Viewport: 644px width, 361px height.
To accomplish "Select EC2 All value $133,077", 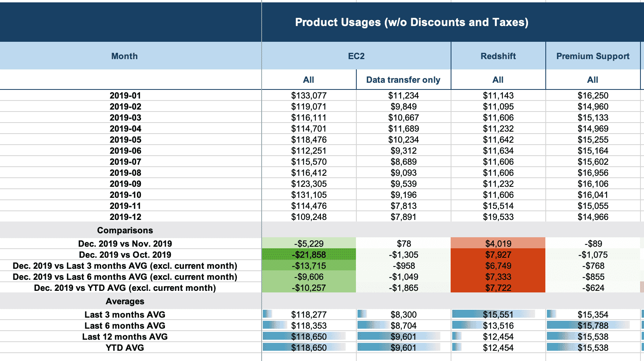I will coord(309,95).
